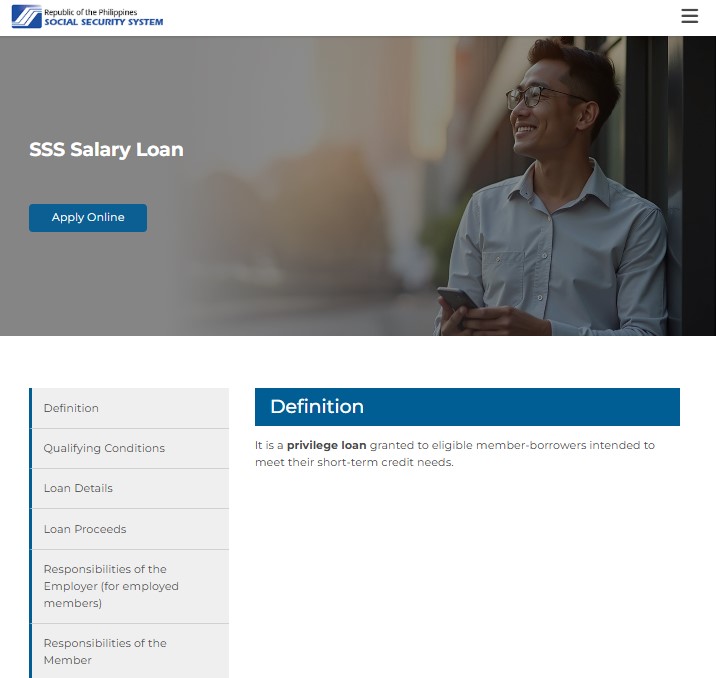The image size is (716, 678).
Task: Select the Definition sidebar item
Action: [x=130, y=408]
